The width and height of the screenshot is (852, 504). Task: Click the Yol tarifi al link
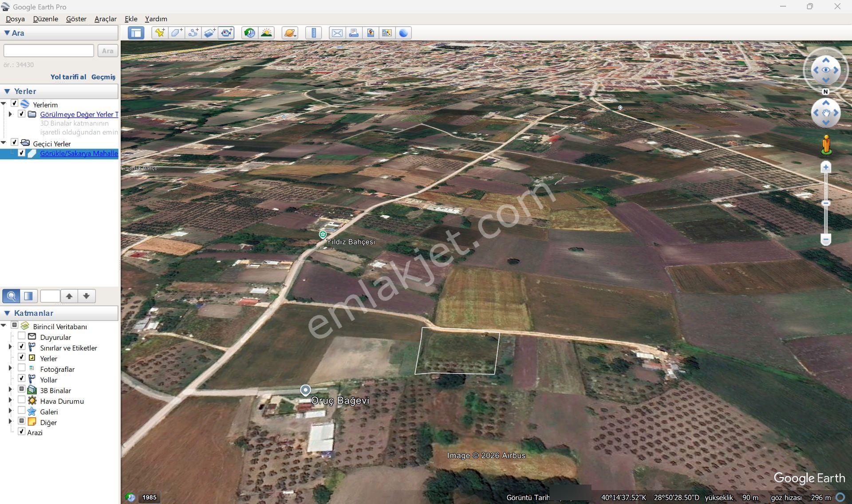[68, 77]
